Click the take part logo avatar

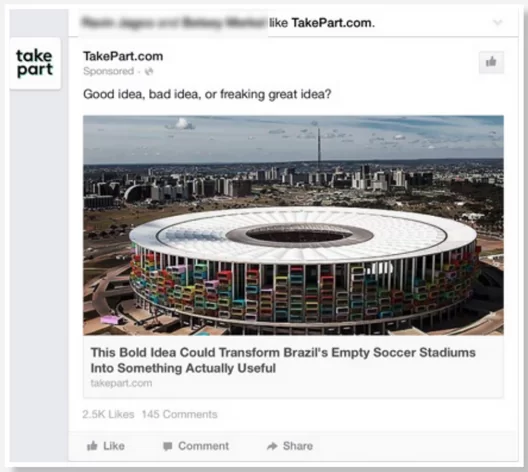(35, 63)
